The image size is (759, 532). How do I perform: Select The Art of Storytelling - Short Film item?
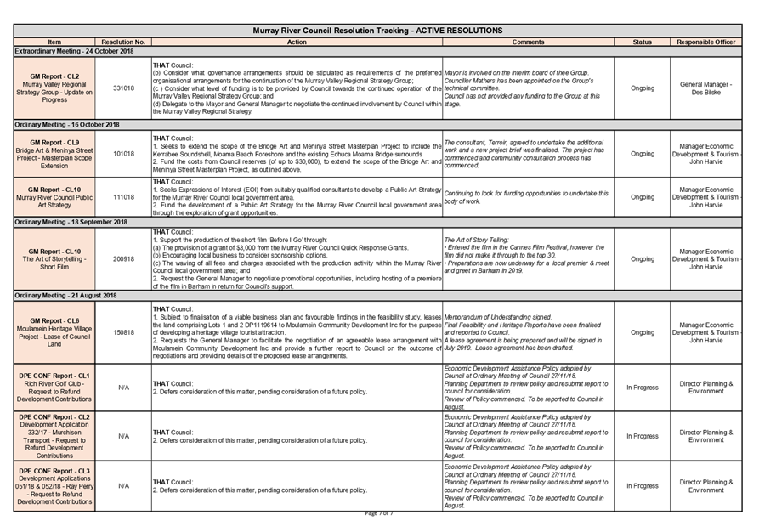(x=54, y=258)
